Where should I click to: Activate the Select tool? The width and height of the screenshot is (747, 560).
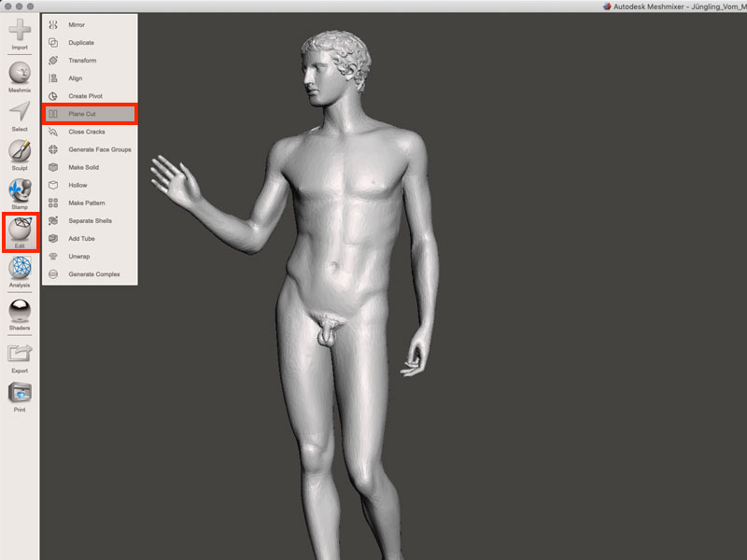click(x=20, y=113)
